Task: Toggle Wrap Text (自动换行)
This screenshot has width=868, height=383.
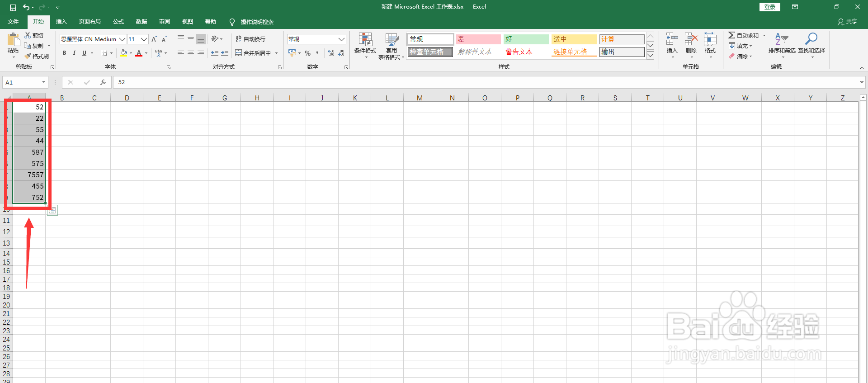Action: click(250, 39)
